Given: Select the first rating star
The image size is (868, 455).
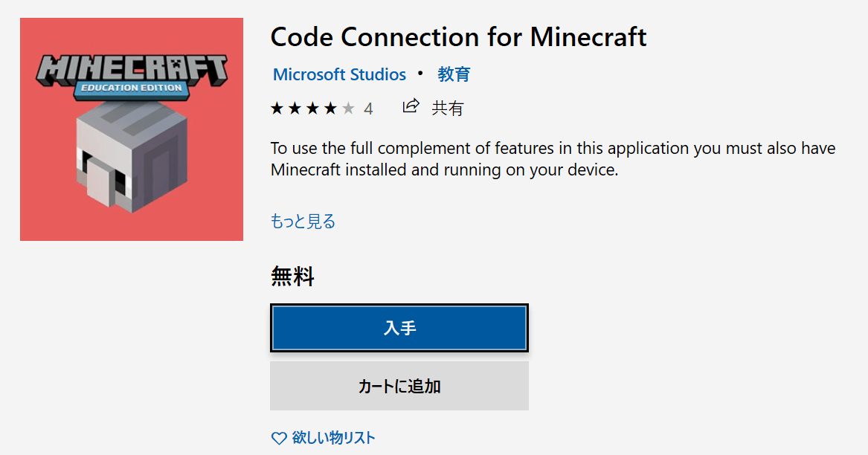Looking at the screenshot, I should click(277, 109).
